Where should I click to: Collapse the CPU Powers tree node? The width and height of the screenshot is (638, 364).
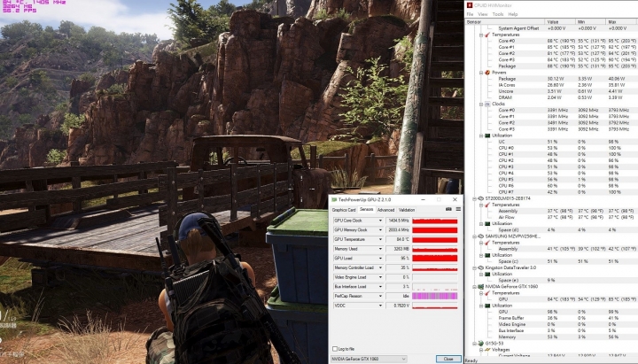[x=481, y=73]
